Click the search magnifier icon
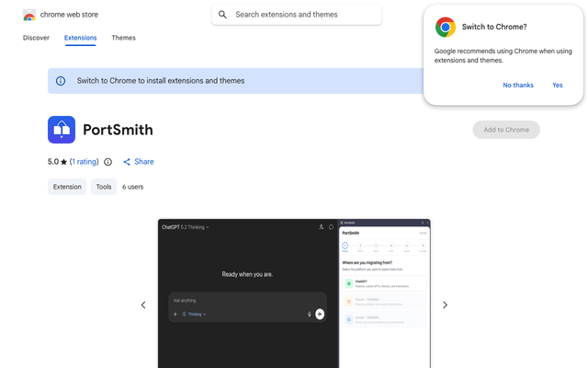The height and width of the screenshot is (368, 588). [222, 15]
